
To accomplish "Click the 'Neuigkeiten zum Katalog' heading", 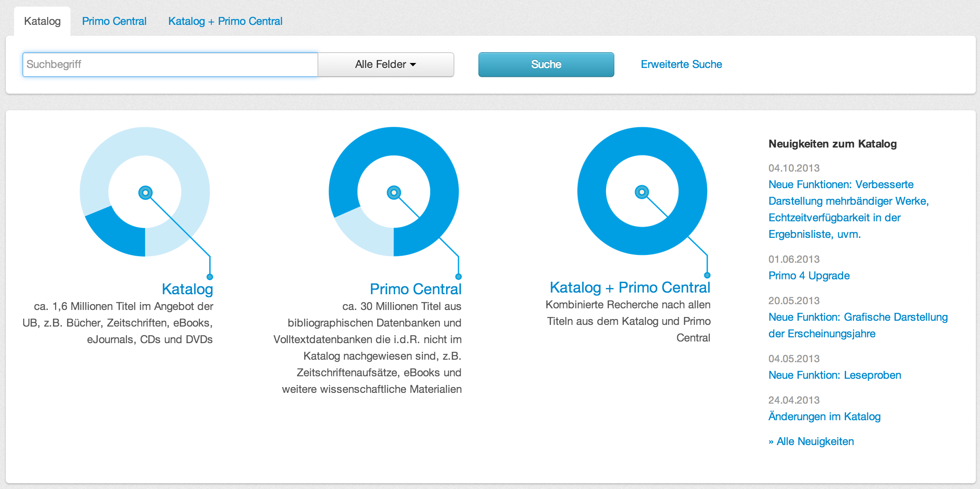I will [x=832, y=144].
